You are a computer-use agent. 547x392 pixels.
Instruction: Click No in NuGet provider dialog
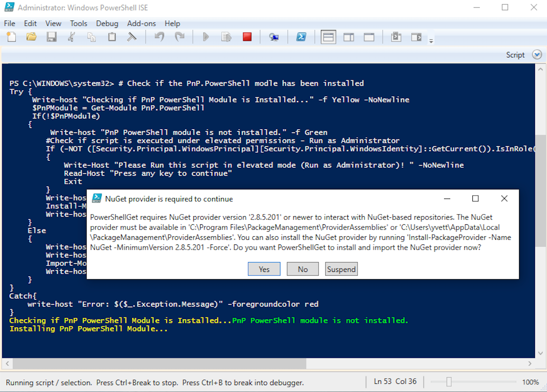pos(303,269)
